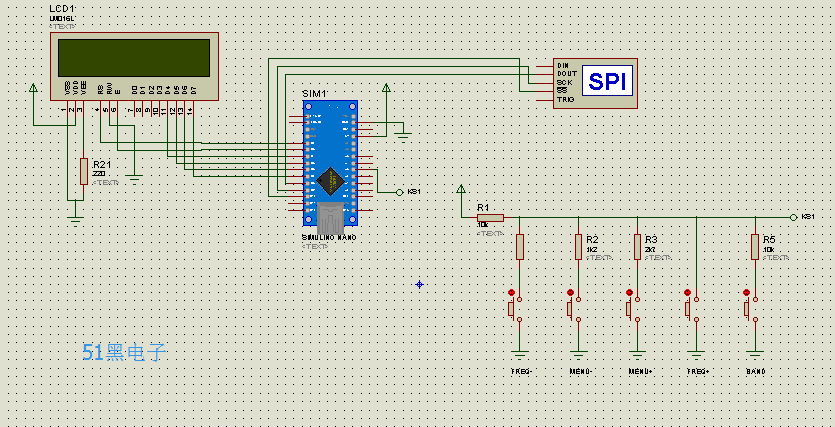This screenshot has height=427, width=835.
Task: Toggle the red latch dot on BAND button
Action: tap(747, 292)
